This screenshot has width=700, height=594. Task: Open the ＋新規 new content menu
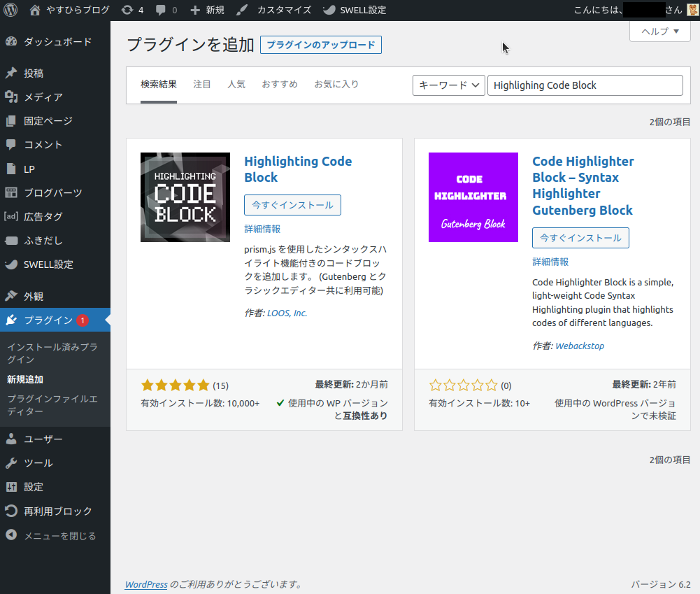pyautogui.click(x=207, y=10)
